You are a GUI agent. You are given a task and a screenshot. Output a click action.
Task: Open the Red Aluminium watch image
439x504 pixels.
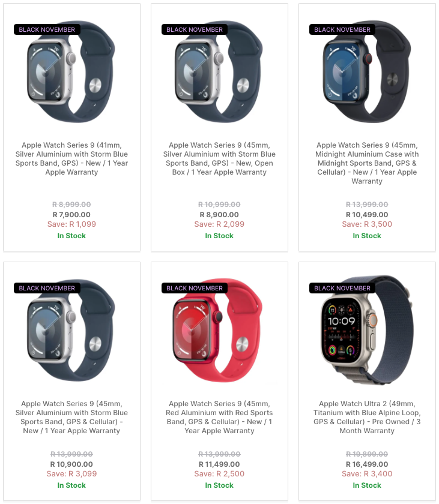[219, 331]
